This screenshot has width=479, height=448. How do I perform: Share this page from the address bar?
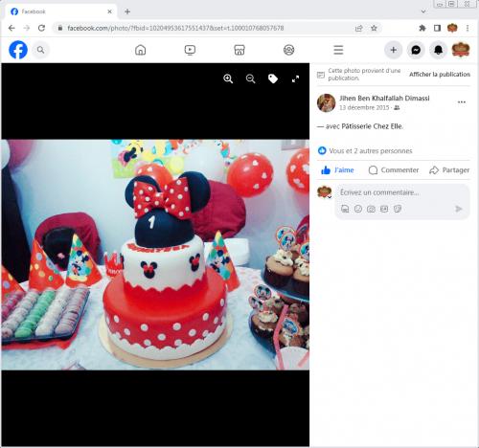[359, 28]
